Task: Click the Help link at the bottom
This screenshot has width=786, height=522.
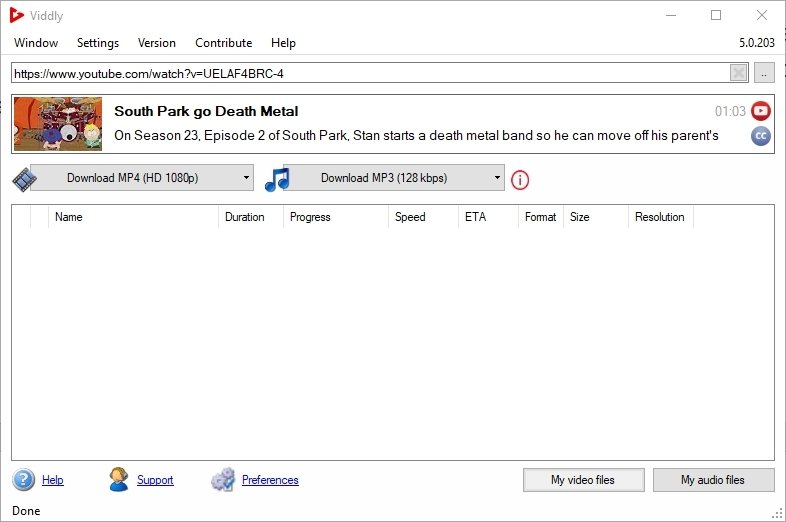Action: 53,480
